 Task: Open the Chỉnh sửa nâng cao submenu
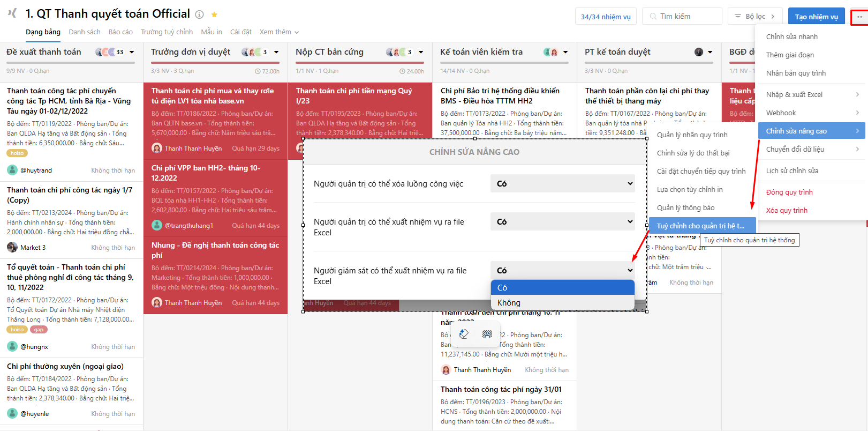[x=811, y=131]
